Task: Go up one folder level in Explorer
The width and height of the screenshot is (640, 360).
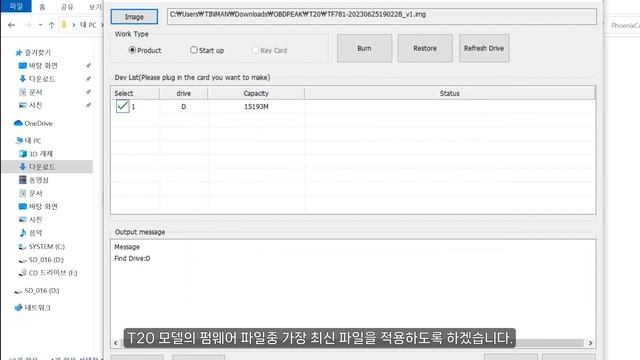Action: point(52,25)
